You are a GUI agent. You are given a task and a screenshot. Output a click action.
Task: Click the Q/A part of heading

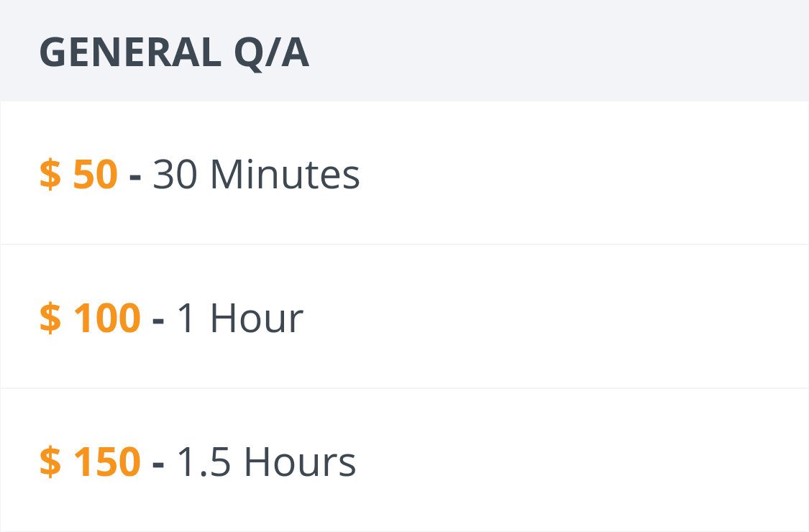coord(271,53)
